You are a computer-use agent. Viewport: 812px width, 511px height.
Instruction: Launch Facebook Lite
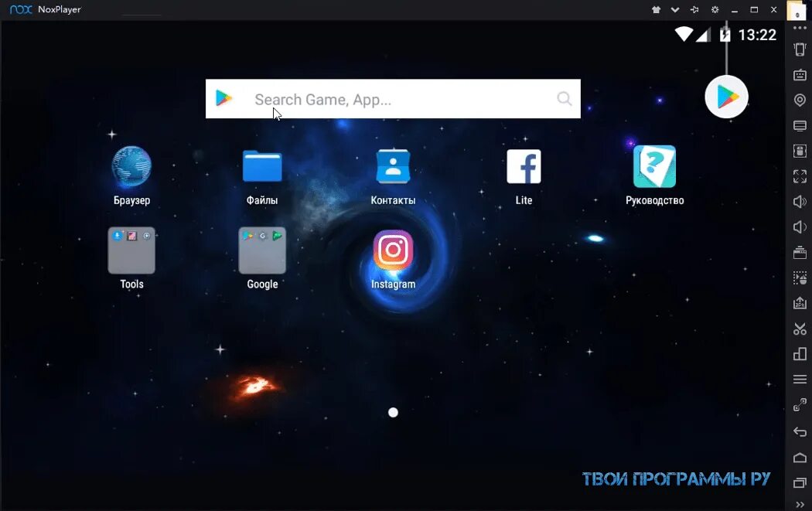coord(524,167)
